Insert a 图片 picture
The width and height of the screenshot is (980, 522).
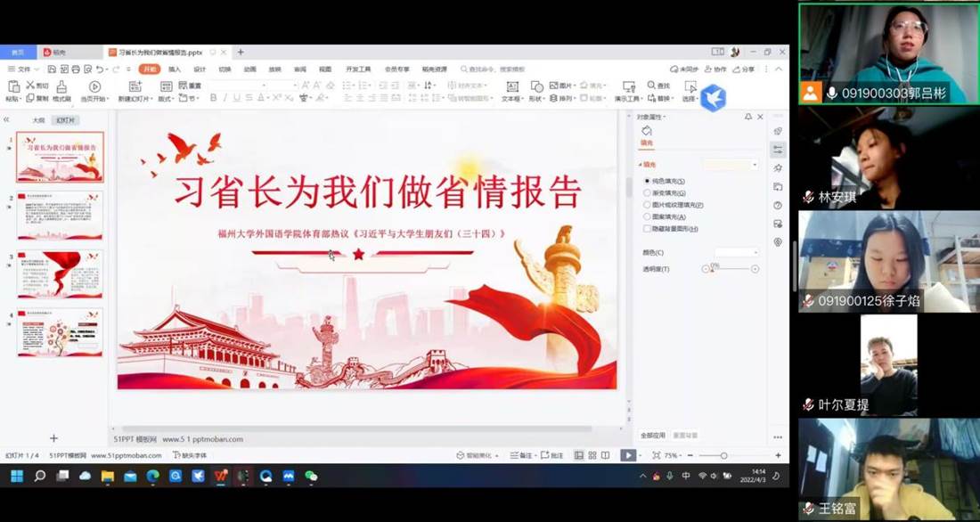pyautogui.click(x=563, y=86)
